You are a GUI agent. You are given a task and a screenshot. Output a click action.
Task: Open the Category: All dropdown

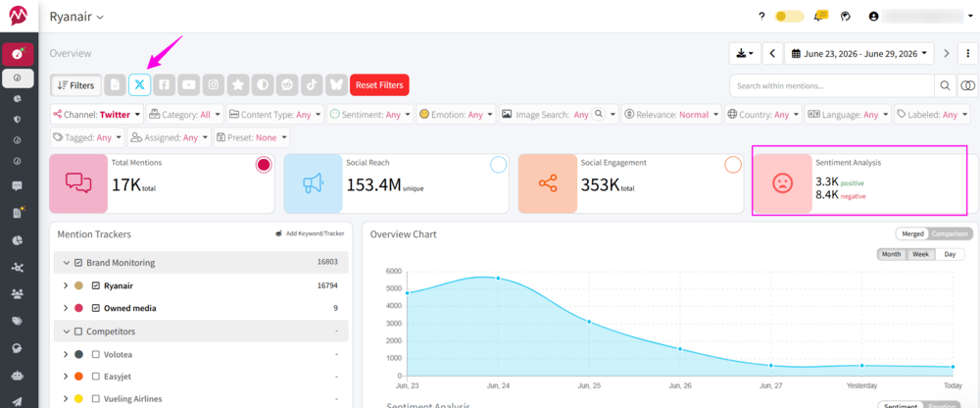pyautogui.click(x=185, y=115)
